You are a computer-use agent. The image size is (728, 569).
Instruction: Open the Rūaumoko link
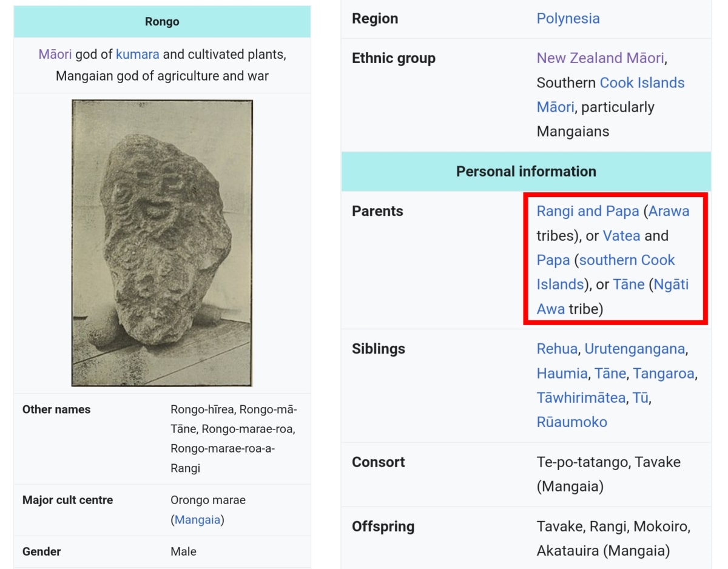click(571, 422)
